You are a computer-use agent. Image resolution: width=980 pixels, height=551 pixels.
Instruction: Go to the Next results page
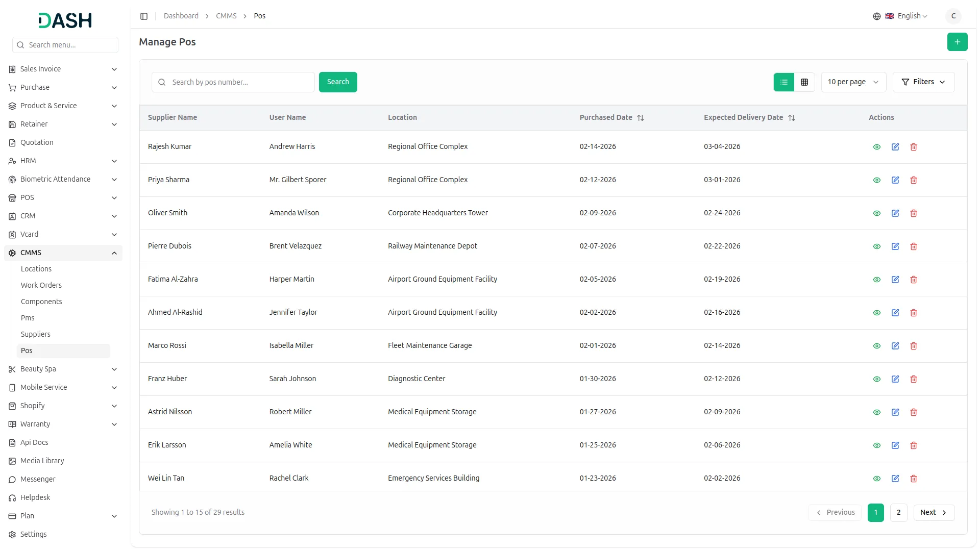click(x=934, y=513)
